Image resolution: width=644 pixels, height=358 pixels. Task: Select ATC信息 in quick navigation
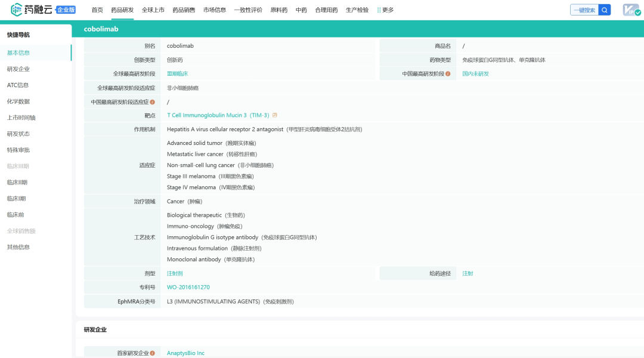point(18,85)
